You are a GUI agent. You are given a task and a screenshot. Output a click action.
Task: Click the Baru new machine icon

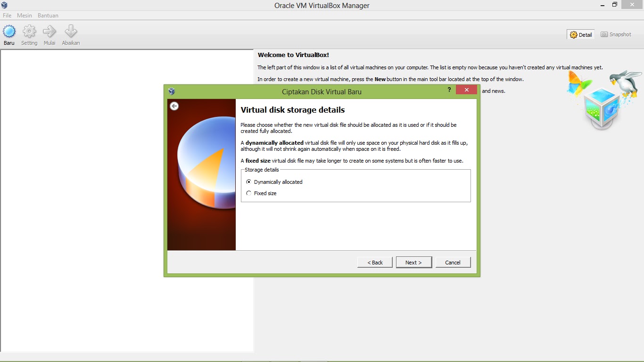[x=9, y=32]
